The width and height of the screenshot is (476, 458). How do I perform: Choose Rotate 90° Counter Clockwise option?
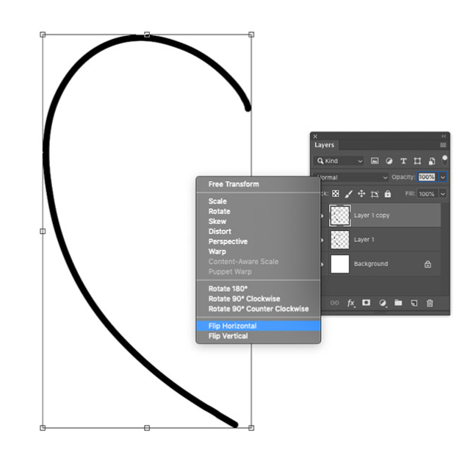coord(259,309)
